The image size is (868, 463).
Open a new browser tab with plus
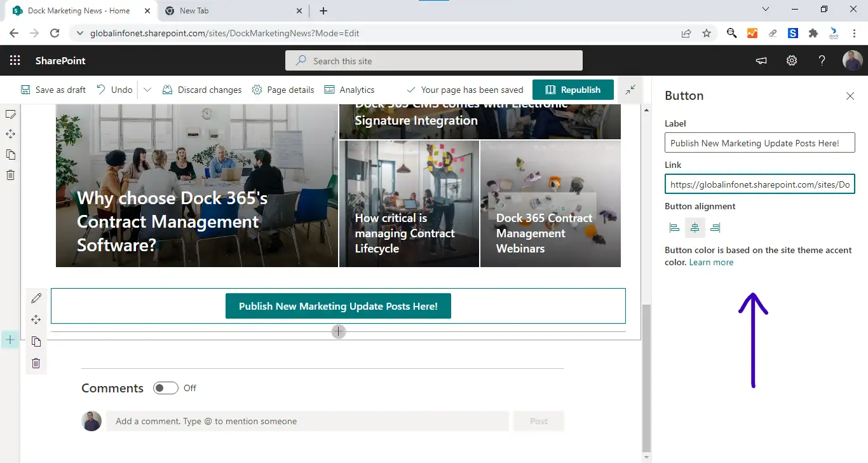click(323, 11)
